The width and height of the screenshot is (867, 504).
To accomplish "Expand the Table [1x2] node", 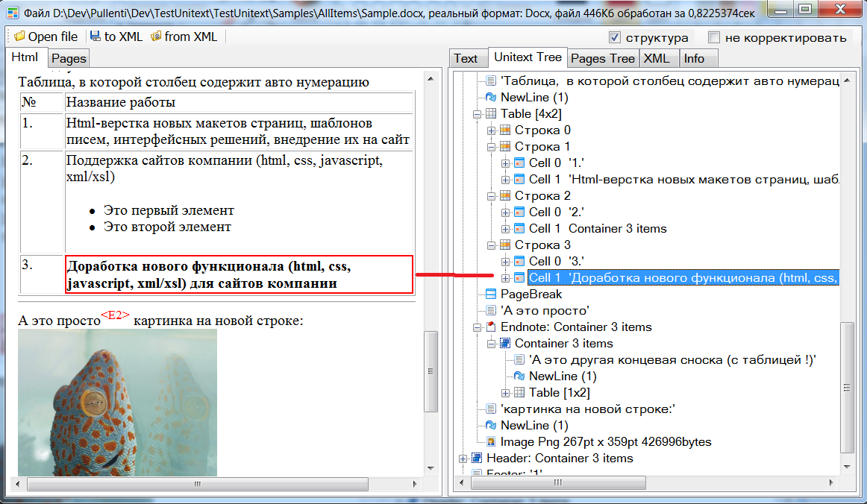I will (506, 393).
